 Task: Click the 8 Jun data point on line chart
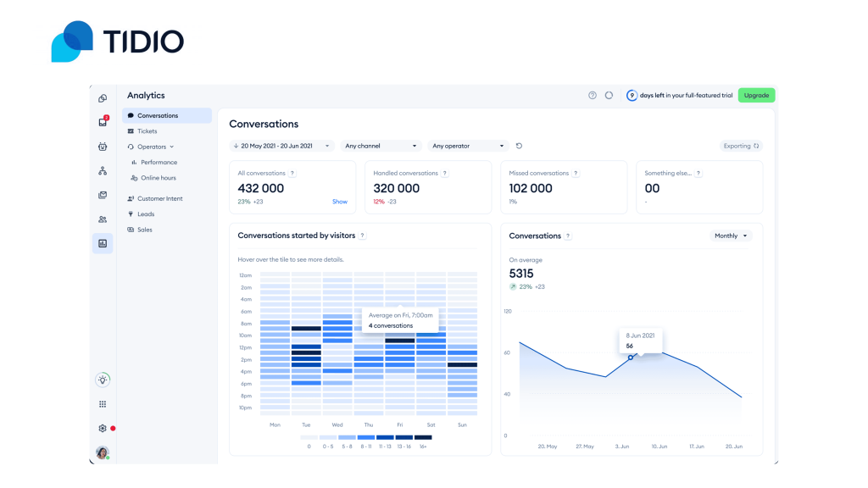click(x=631, y=358)
